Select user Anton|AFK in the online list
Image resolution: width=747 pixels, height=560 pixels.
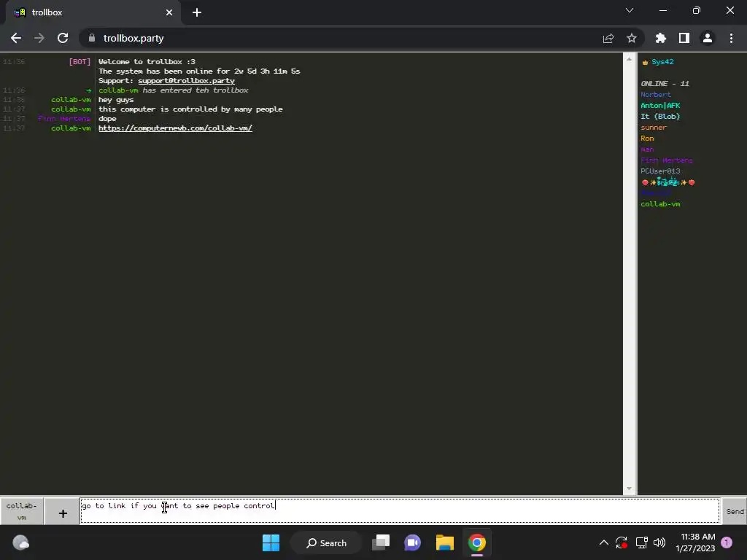coord(660,106)
